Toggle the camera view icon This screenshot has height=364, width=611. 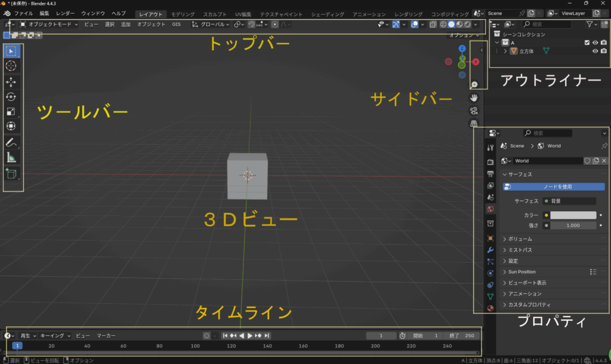(x=474, y=110)
